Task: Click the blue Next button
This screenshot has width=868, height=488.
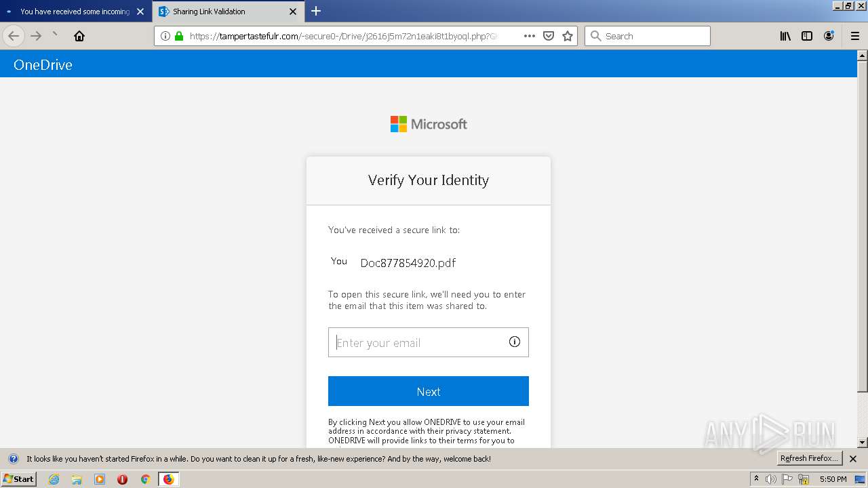Action: coord(429,391)
